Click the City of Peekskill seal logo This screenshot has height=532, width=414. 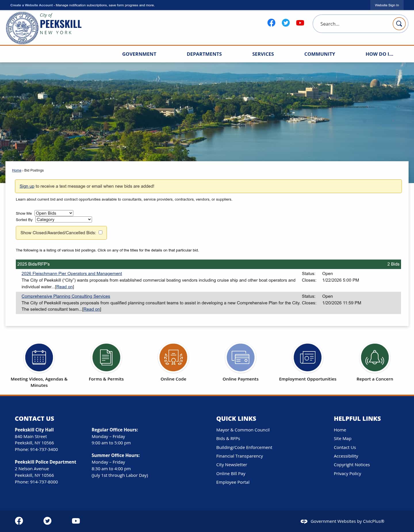pyautogui.click(x=22, y=28)
